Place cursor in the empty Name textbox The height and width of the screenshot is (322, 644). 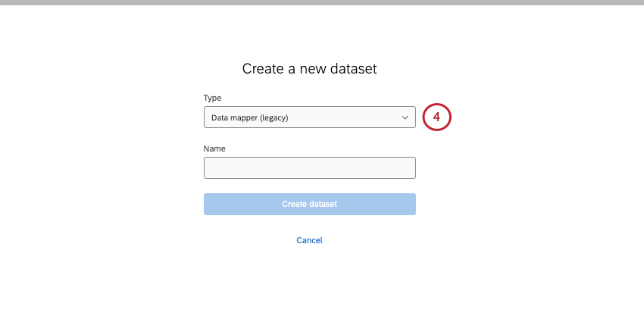309,167
